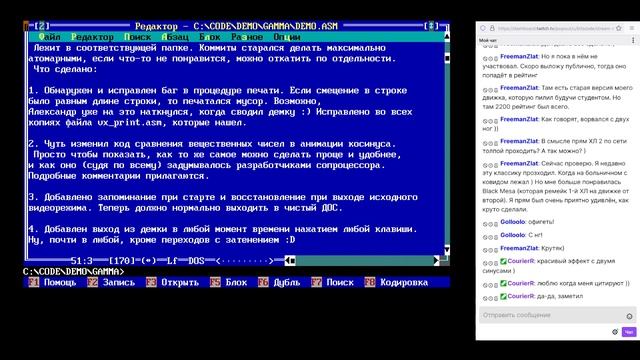Open the three-dot menu beside "Мой чат"
Viewport: 640px width, 360px height.
pos(633,40)
